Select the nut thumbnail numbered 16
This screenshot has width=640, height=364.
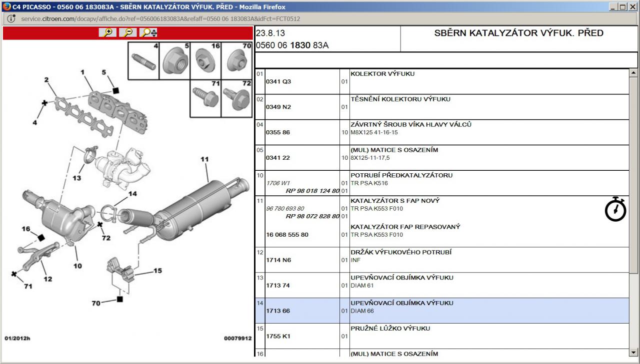coord(206,61)
